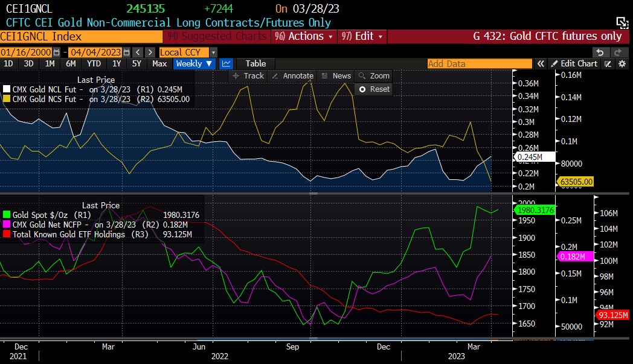The image size is (633, 364).
Task: Click the undo arrow icon
Action: (600, 52)
